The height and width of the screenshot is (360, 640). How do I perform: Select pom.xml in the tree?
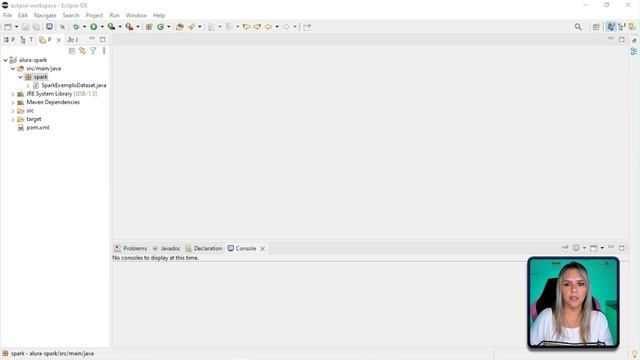(x=38, y=128)
